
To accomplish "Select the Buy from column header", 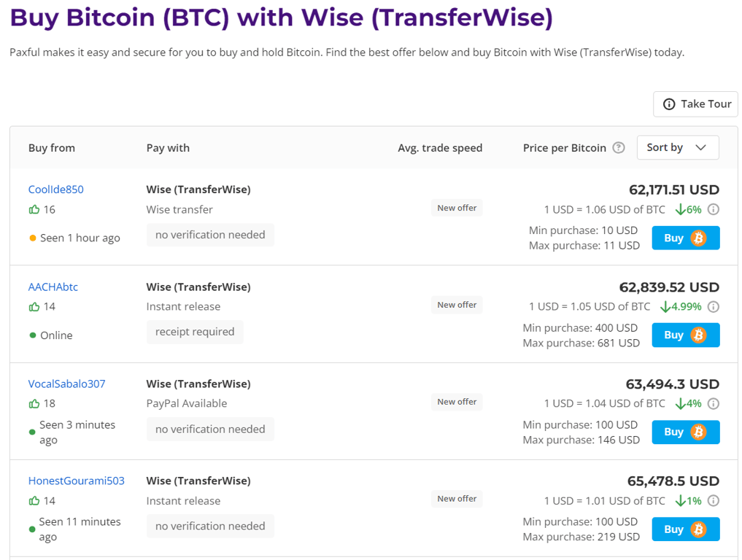I will click(x=51, y=147).
